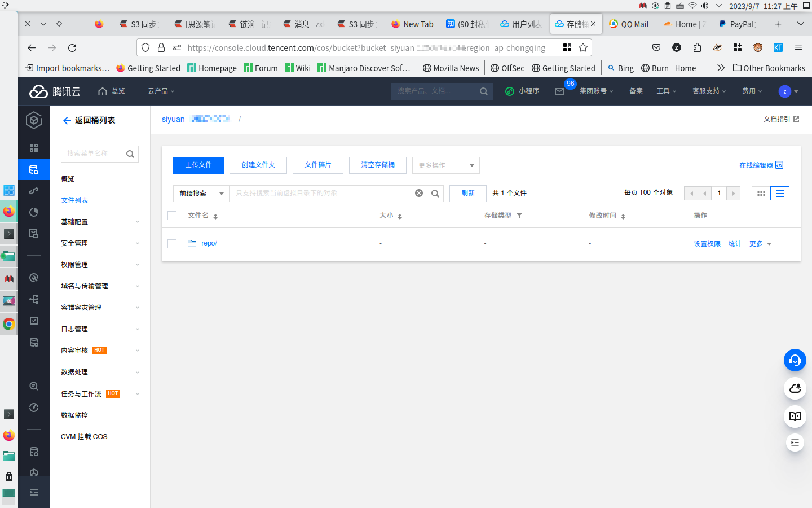812x508 pixels.
Task: Expand the 安全管理 sidebar section
Action: tap(99, 243)
